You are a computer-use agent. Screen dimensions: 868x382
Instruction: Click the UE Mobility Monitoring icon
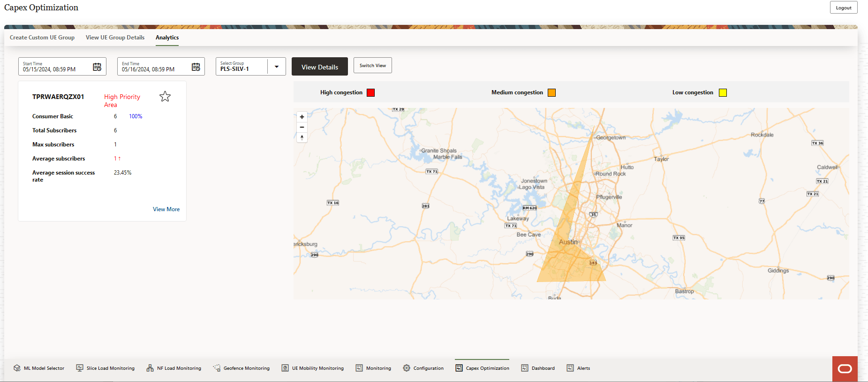coord(285,368)
